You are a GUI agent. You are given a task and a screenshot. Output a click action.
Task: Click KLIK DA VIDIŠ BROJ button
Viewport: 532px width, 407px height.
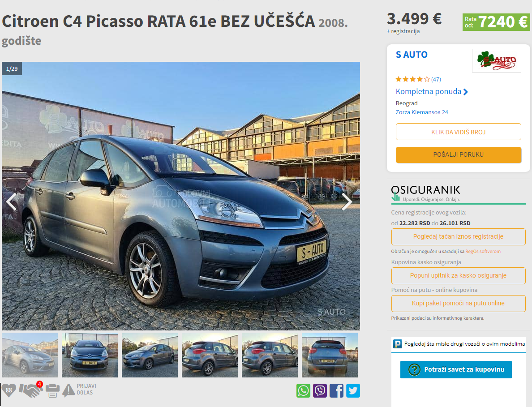click(459, 132)
